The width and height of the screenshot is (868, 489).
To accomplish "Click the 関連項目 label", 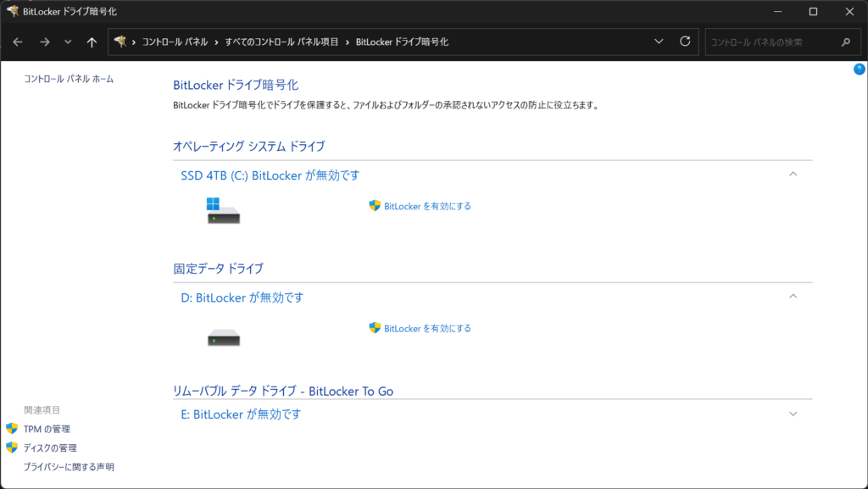I will [x=42, y=410].
